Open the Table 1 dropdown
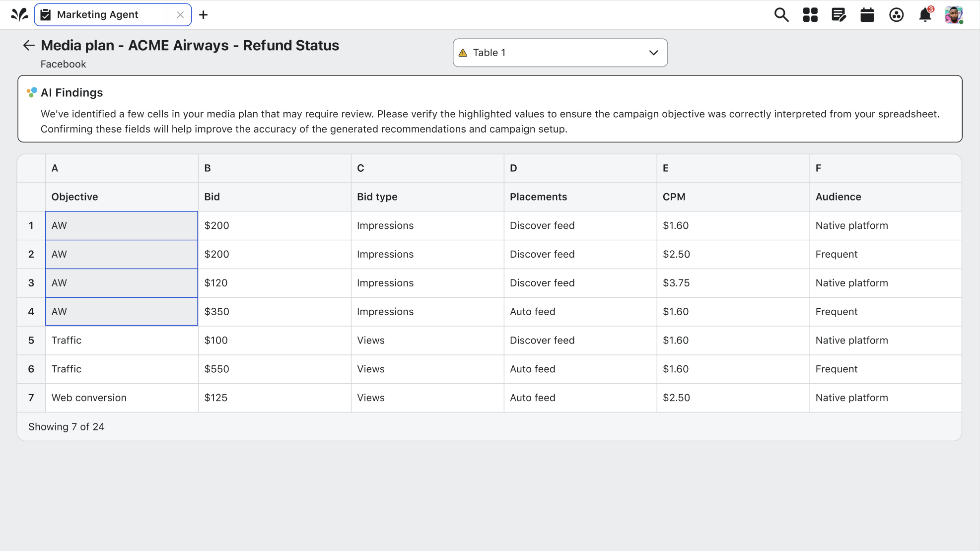This screenshot has height=551, width=980. [x=560, y=53]
